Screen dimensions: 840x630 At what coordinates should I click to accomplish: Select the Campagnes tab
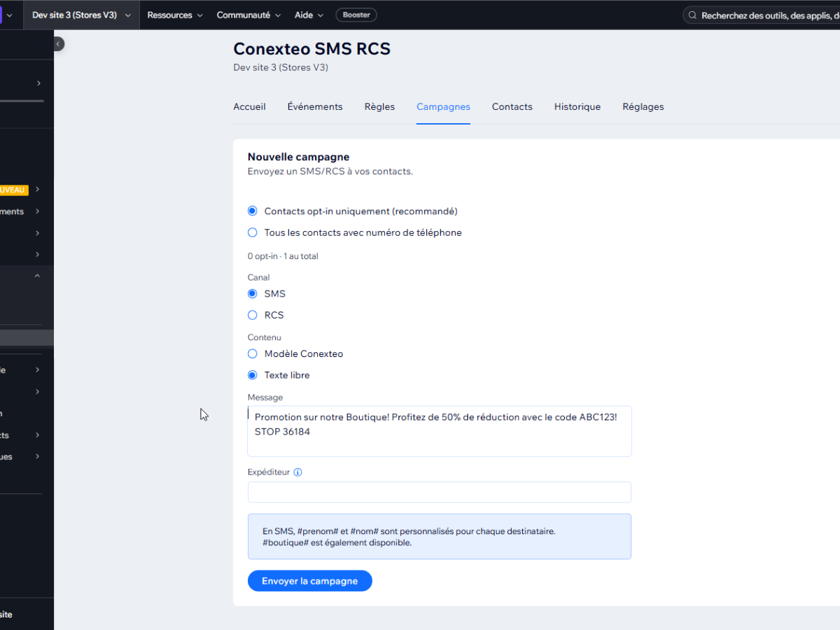click(x=443, y=106)
